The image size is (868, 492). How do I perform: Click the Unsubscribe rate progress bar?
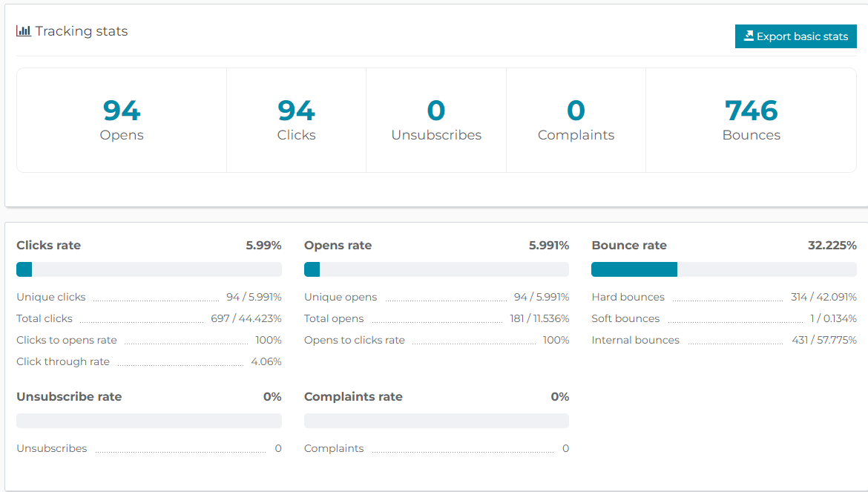point(149,421)
